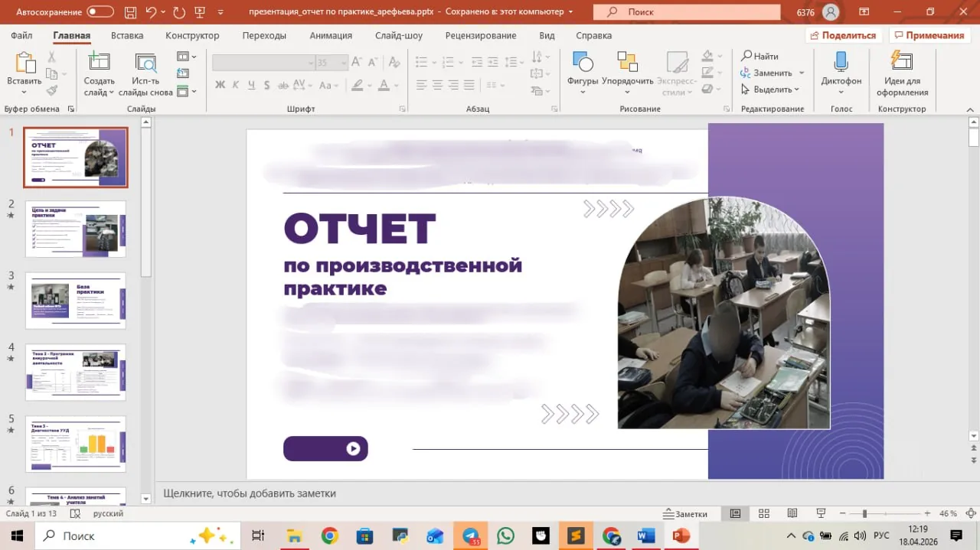
Task: Undo last action in title bar
Action: tap(151, 12)
